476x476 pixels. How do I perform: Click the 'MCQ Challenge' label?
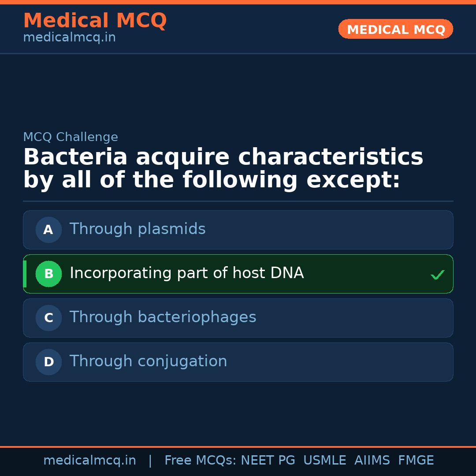71,137
